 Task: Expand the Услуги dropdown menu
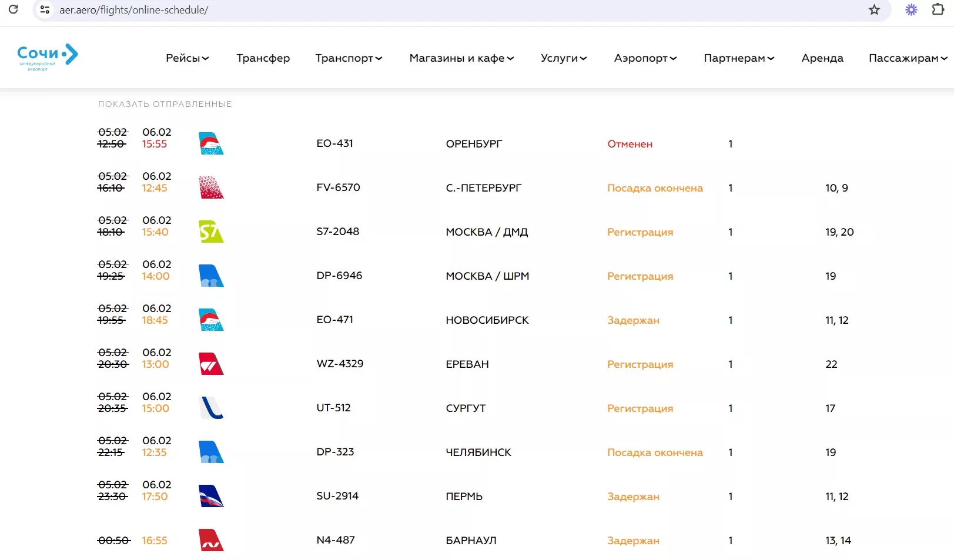tap(563, 58)
